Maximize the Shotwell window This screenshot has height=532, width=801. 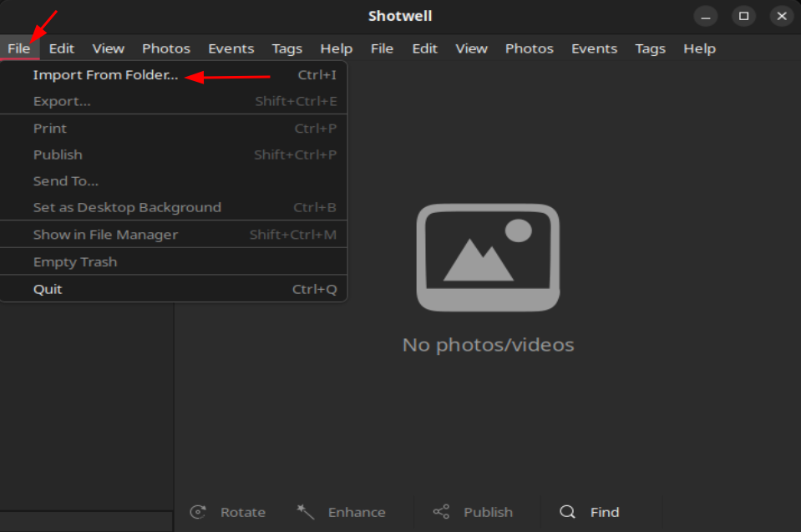pos(743,17)
